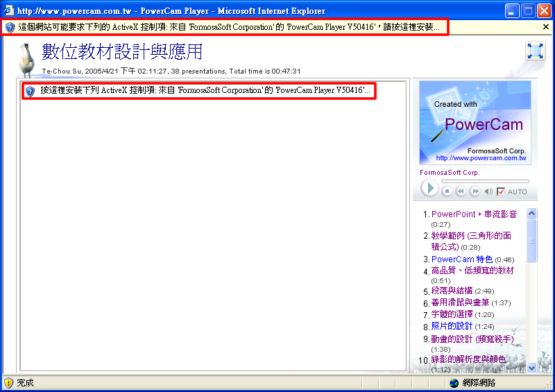Click the 網際網路 zone text in the status bar
The image size is (555, 392).
pyautogui.click(x=479, y=383)
